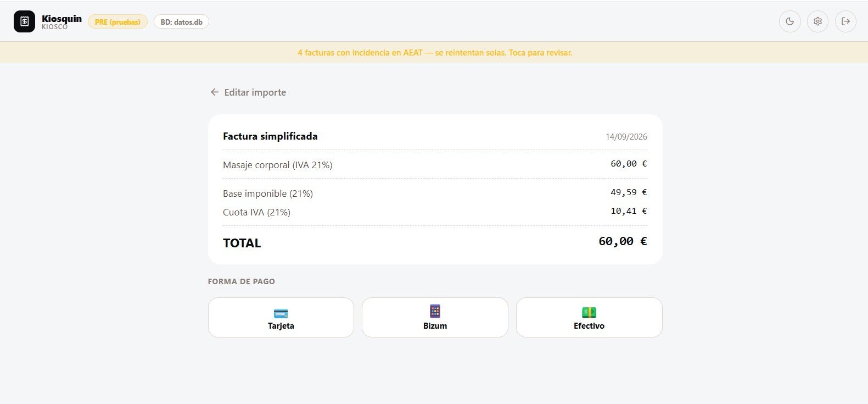Select Efectivo cash payment
Screen dimensions: 868x404
click(x=589, y=317)
